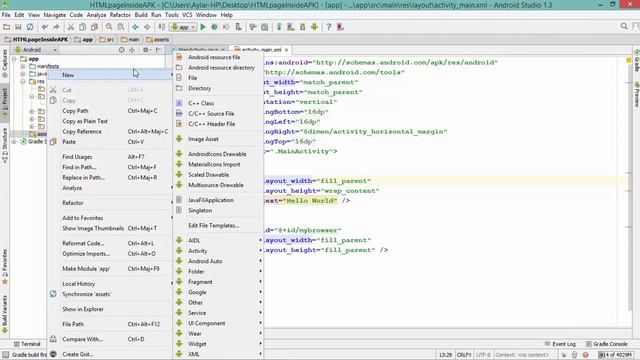Open the Build menu
The width and height of the screenshot is (640, 360).
141,15
